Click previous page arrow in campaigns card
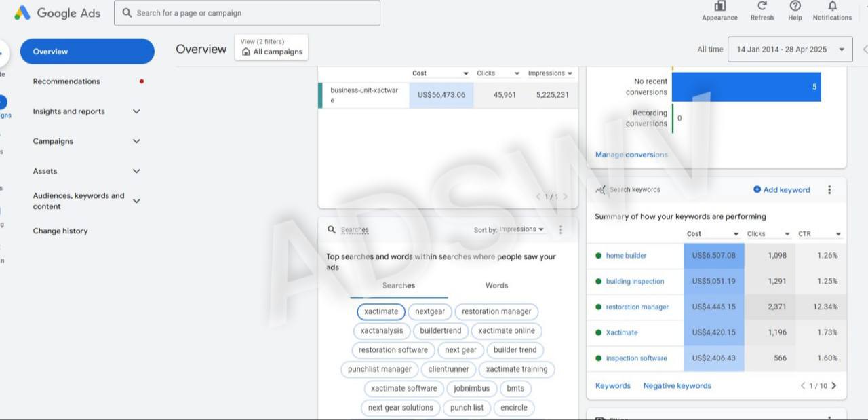 coord(539,197)
